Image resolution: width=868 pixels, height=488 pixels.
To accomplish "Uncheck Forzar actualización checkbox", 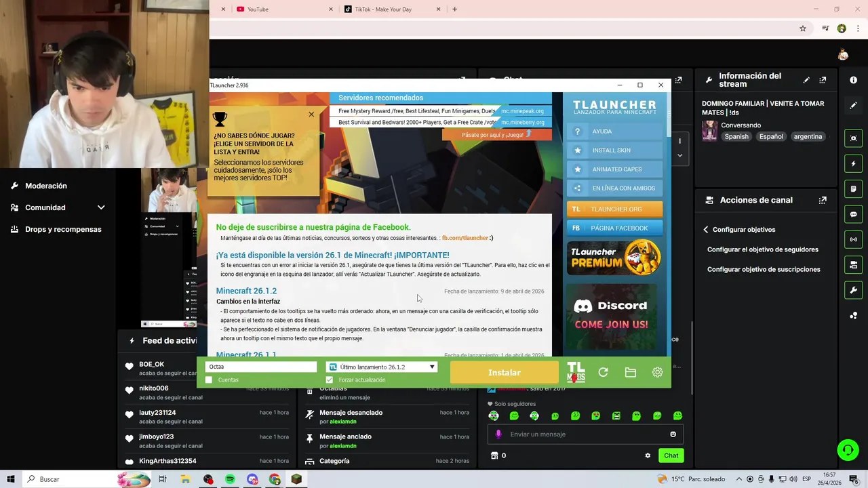I will click(330, 380).
